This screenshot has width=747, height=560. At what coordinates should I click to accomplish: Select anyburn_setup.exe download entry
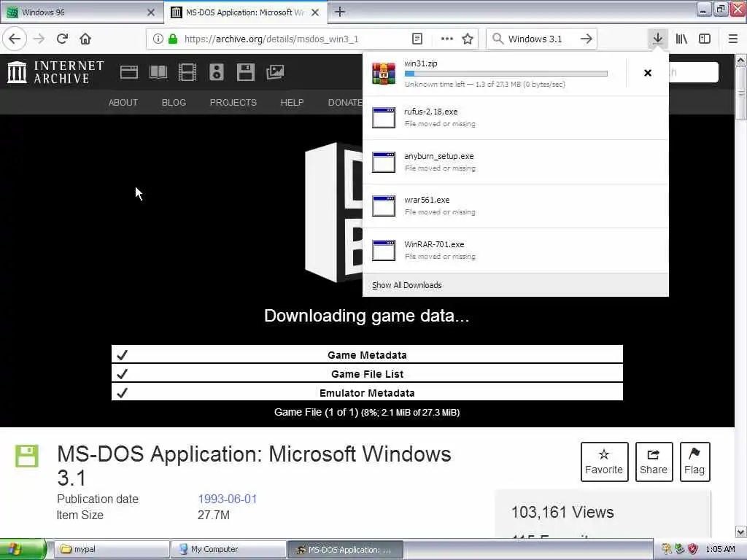coord(516,162)
